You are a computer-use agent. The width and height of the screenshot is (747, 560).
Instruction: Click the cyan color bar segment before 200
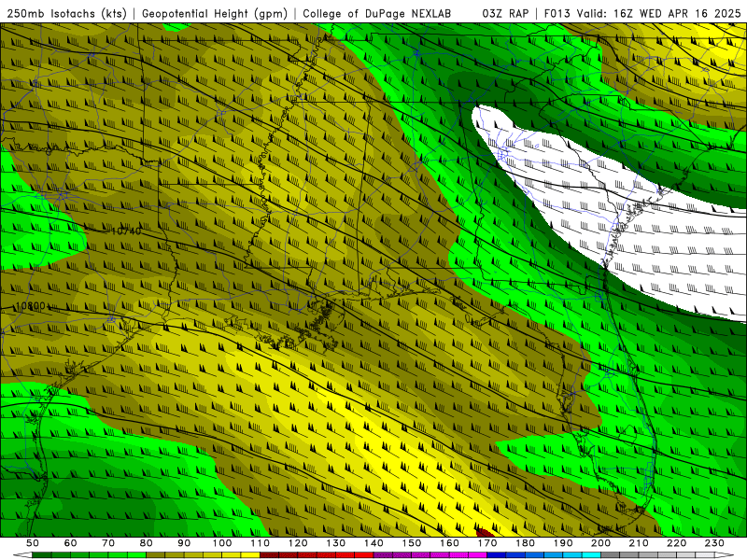(x=591, y=555)
